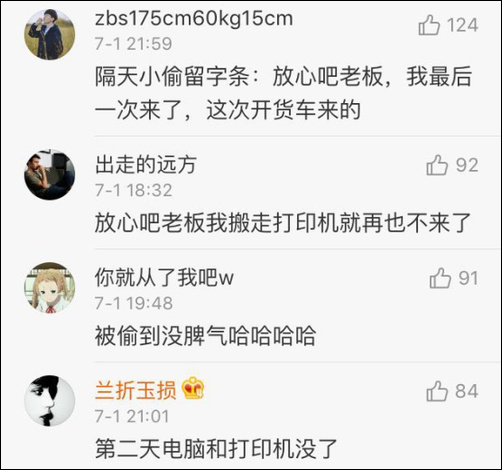
Task: Open the anime avatar of 你就从了我吧w
Action: [50, 288]
